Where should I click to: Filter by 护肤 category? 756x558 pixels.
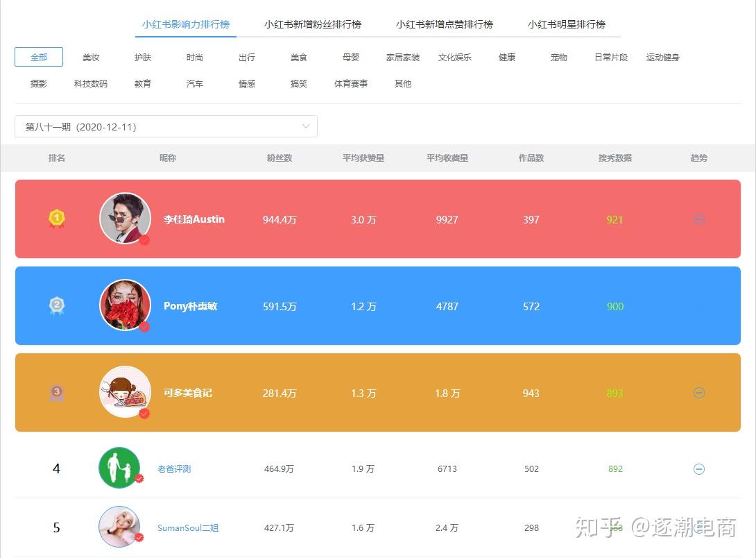click(143, 58)
